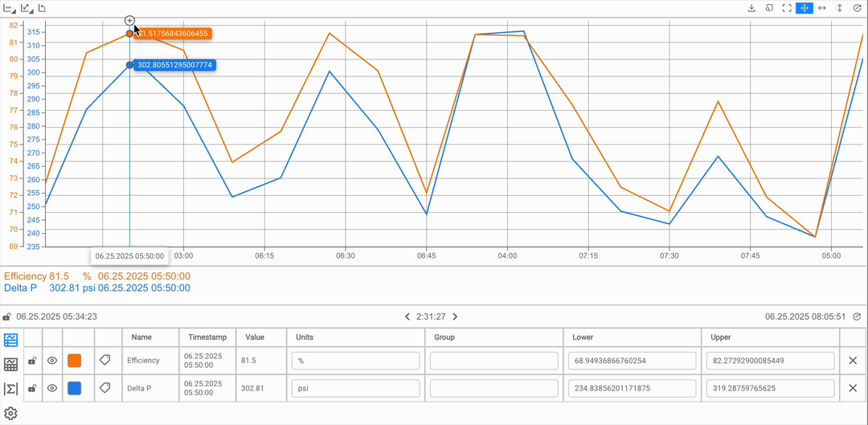Remove the Delta P row with its X button
The height and width of the screenshot is (425, 868).
click(x=853, y=389)
